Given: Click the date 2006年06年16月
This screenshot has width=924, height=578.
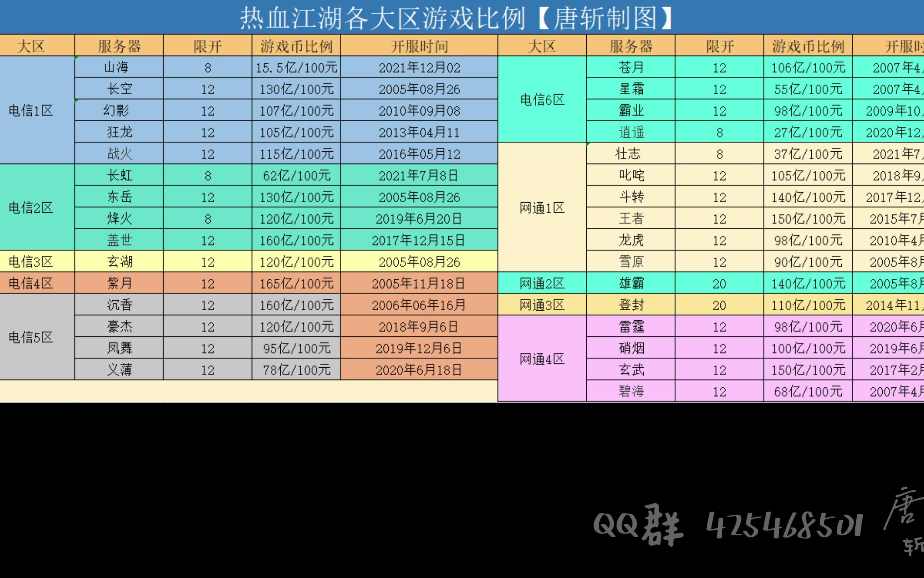Looking at the screenshot, I should [x=418, y=305].
